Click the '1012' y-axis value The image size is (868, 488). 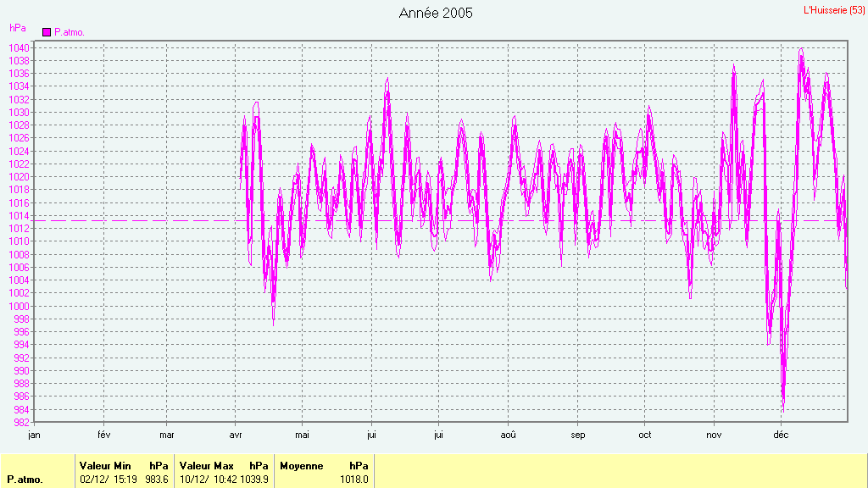coord(19,229)
